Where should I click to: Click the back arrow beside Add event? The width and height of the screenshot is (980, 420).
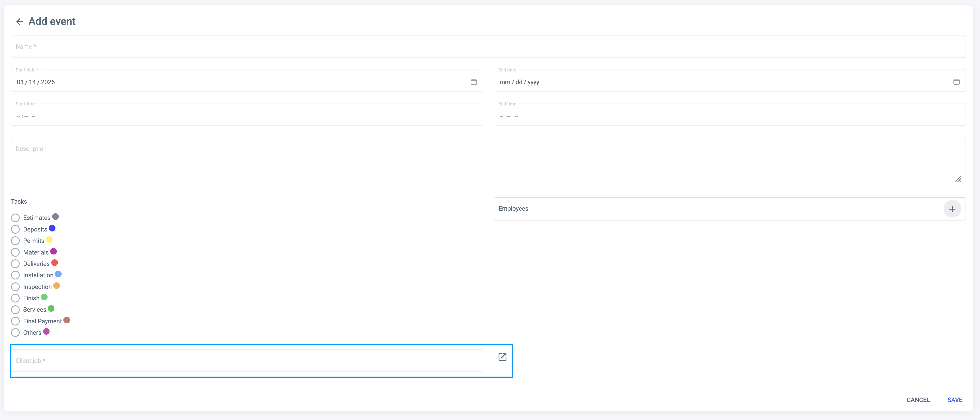[x=20, y=22]
